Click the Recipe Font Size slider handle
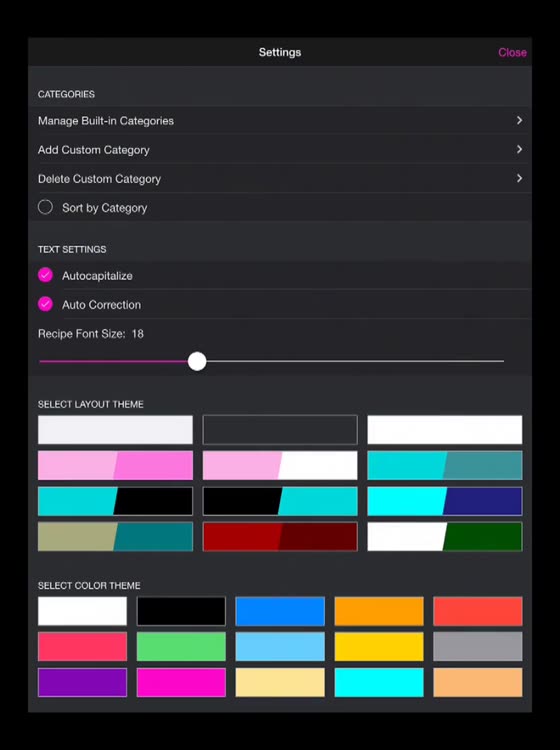The image size is (560, 750). coord(197,361)
